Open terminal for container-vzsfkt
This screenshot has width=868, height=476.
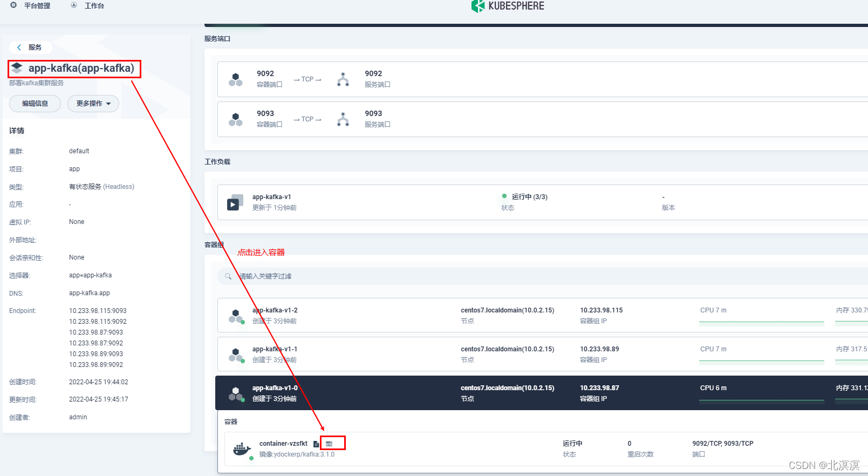(x=329, y=444)
